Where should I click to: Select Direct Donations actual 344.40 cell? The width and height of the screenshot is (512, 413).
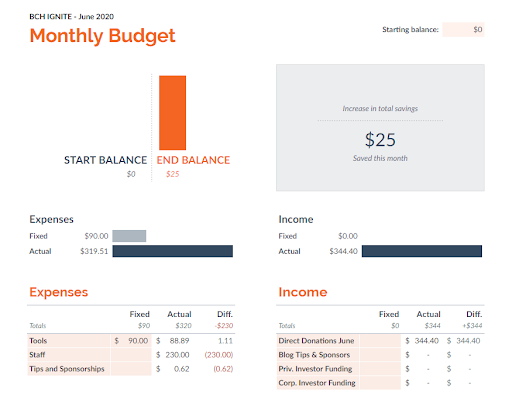(422, 341)
